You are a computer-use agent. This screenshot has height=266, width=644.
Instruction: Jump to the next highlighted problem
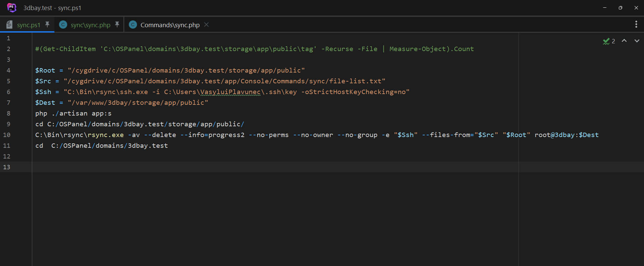coord(637,41)
